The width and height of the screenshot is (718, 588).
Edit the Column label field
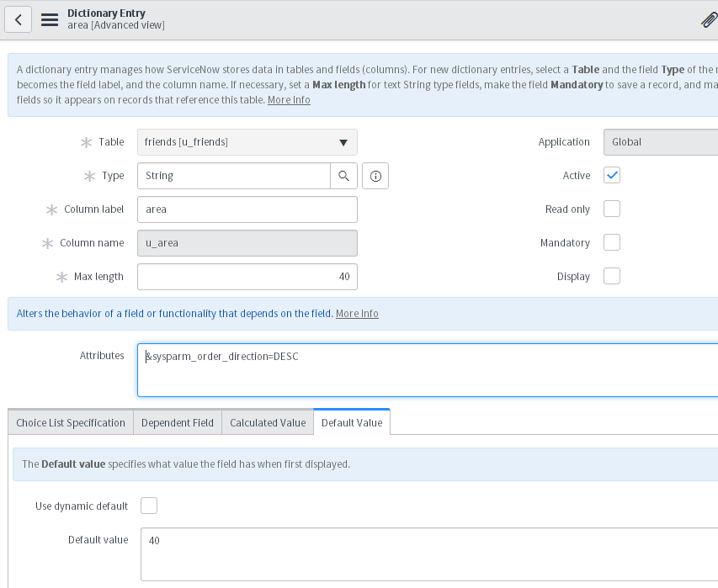[247, 209]
